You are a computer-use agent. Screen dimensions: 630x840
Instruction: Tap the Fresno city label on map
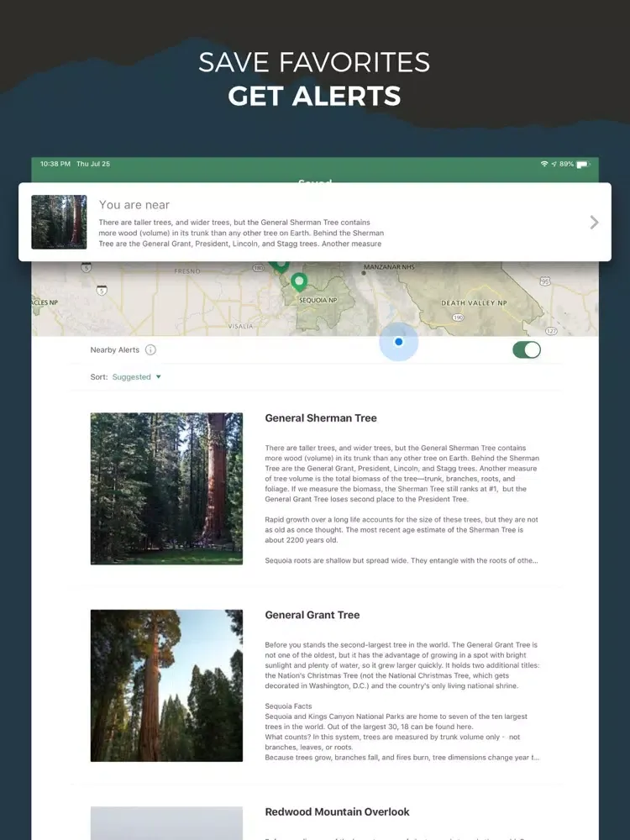[187, 271]
